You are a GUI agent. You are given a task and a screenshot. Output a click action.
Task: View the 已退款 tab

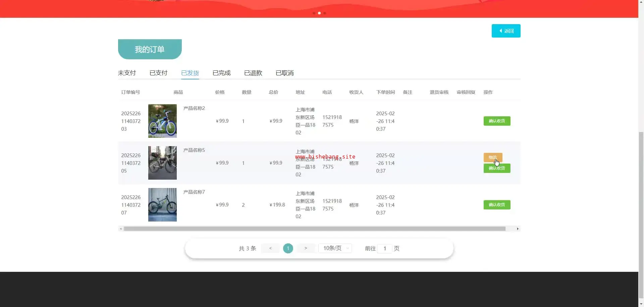coord(253,73)
